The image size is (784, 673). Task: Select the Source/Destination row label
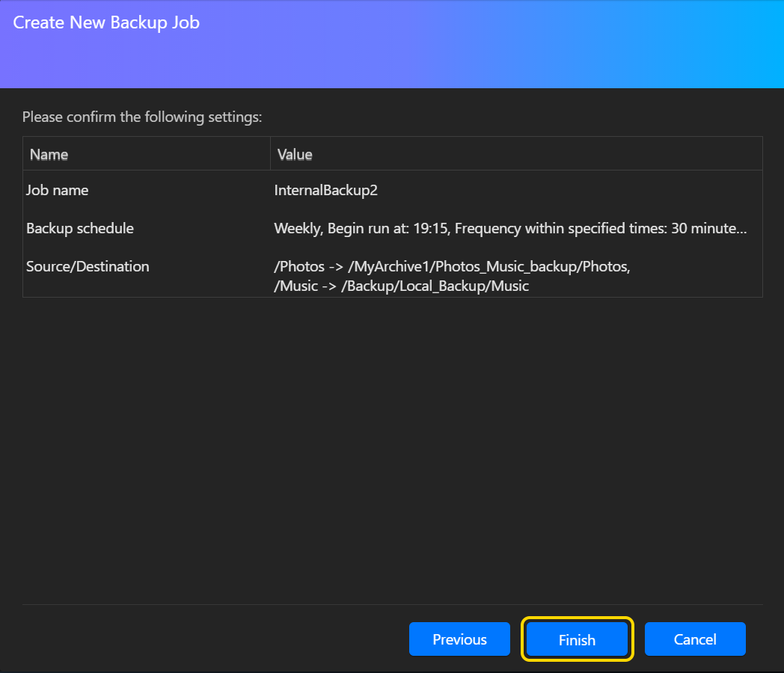[x=88, y=266]
